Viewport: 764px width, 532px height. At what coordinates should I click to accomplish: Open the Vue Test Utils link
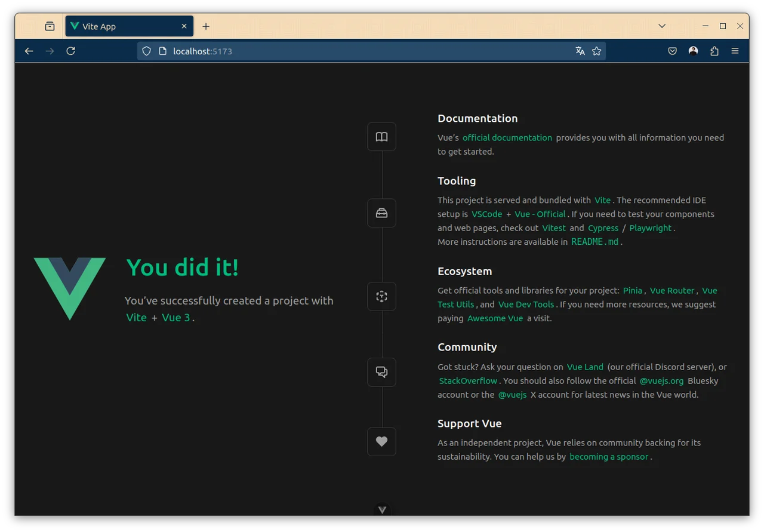(x=577, y=297)
